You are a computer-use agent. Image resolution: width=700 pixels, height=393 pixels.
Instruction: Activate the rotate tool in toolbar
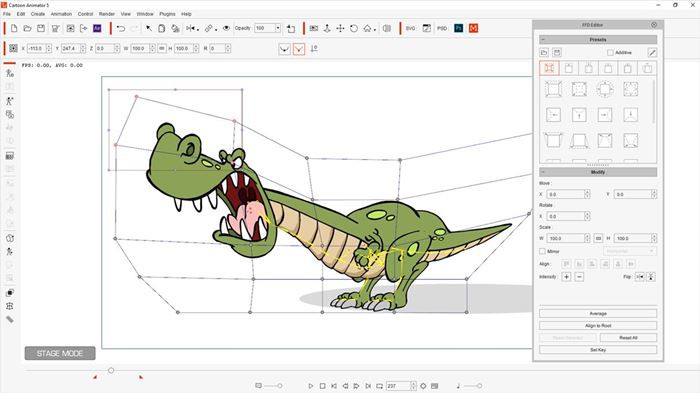[354, 29]
